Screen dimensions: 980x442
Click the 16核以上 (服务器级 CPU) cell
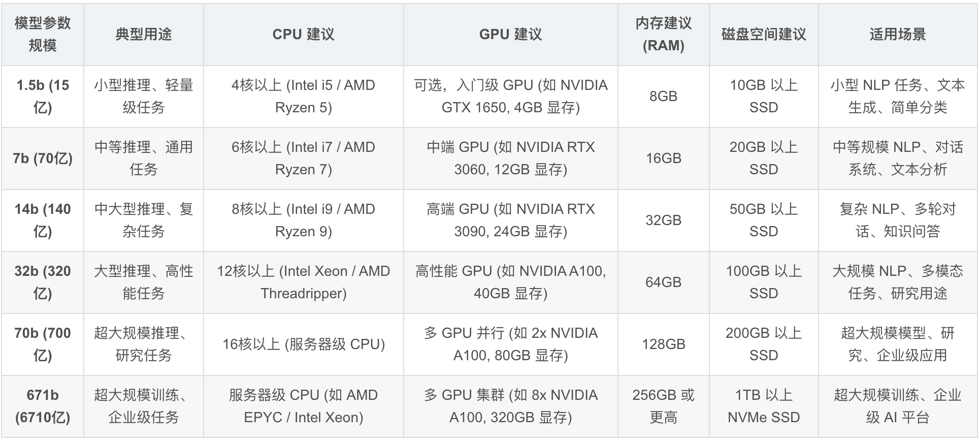303,344
